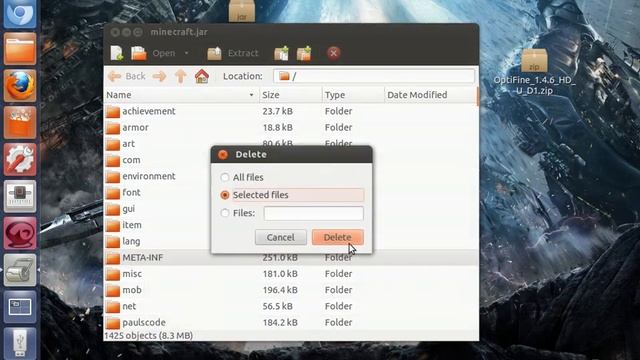The width and height of the screenshot is (640, 360).
Task: Sort by the Type column header
Action: pos(353,95)
